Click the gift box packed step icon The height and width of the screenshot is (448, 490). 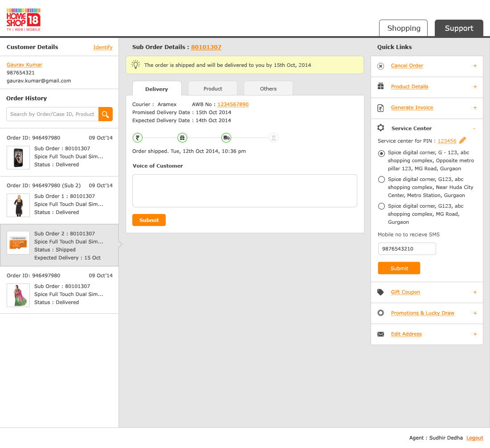click(182, 138)
